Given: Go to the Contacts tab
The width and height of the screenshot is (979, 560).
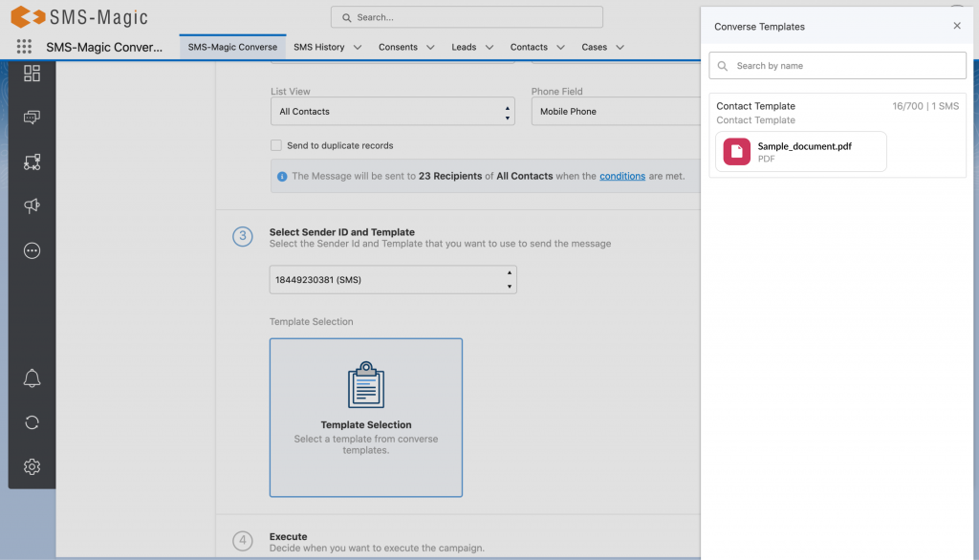Looking at the screenshot, I should pyautogui.click(x=529, y=47).
